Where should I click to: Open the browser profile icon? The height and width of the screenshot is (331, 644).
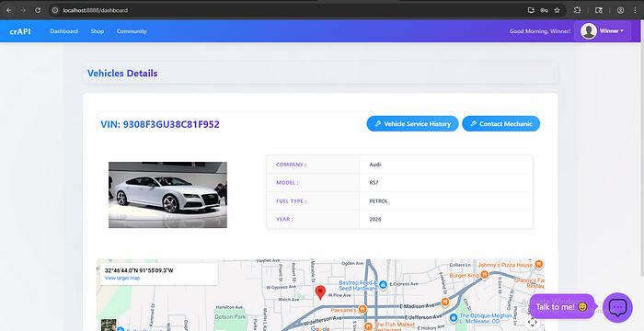(621, 10)
